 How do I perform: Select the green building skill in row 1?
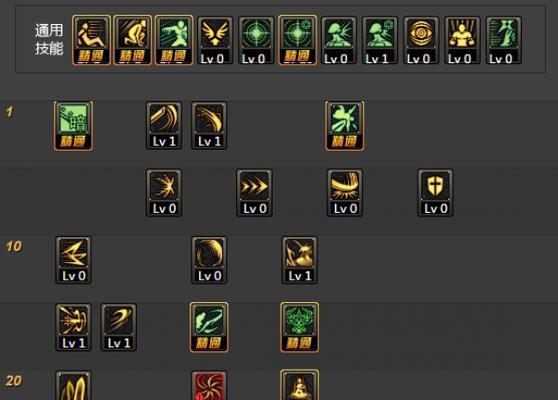73,126
